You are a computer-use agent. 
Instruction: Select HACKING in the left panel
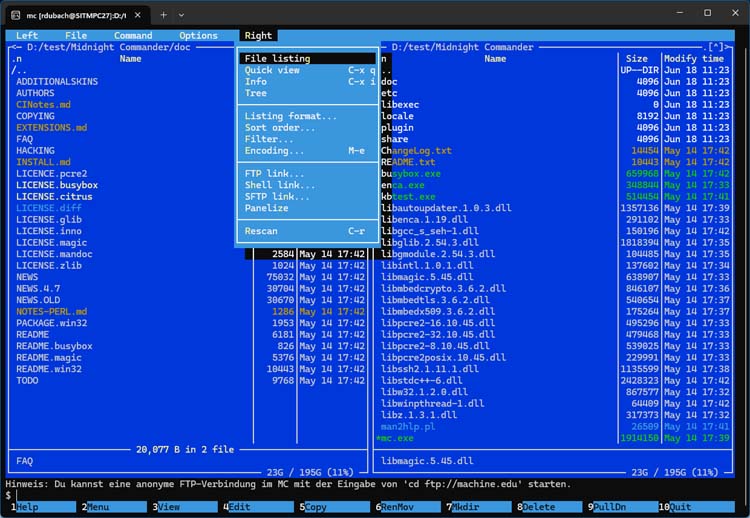[35, 150]
